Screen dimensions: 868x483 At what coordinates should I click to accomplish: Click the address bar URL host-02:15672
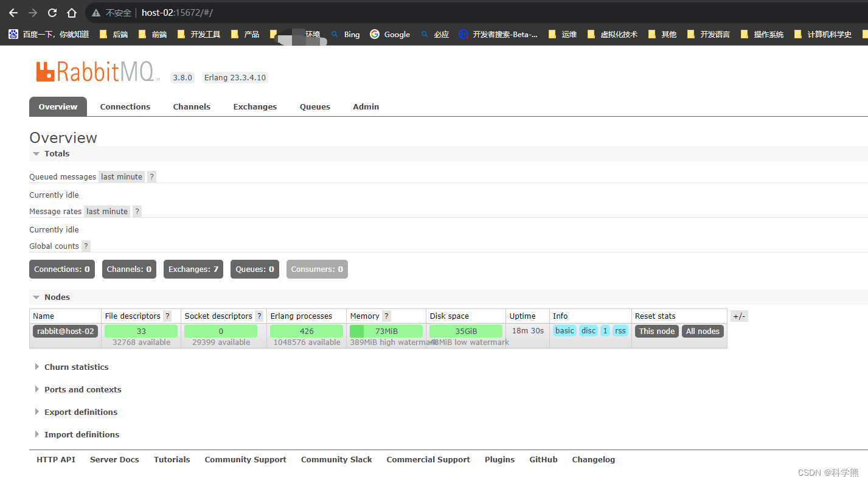point(177,13)
